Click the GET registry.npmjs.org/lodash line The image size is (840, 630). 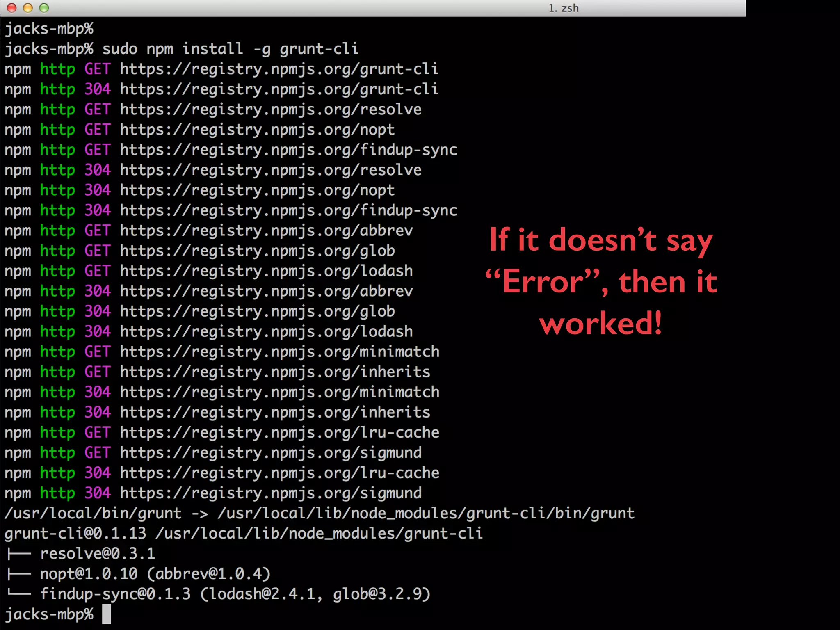pos(209,271)
